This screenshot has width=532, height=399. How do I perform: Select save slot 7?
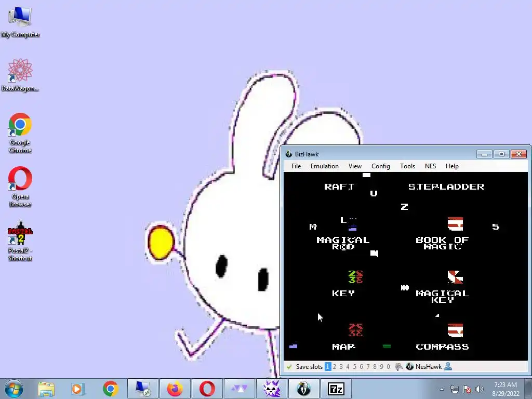368,366
